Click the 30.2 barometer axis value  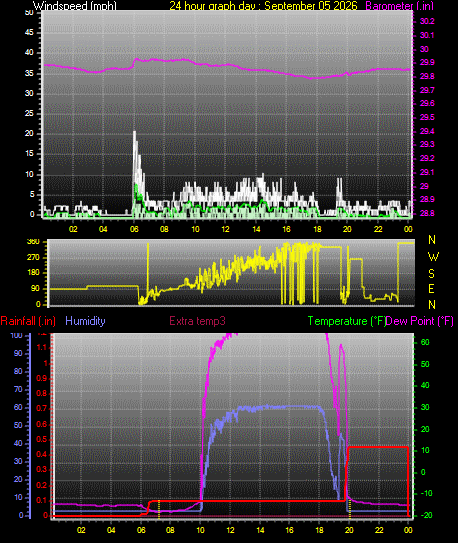coord(427,21)
